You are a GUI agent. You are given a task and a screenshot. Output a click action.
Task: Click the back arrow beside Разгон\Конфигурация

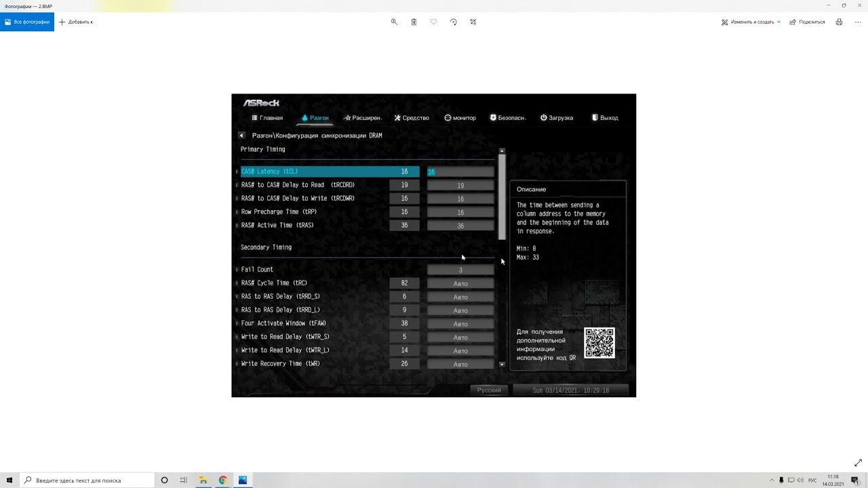tap(241, 136)
